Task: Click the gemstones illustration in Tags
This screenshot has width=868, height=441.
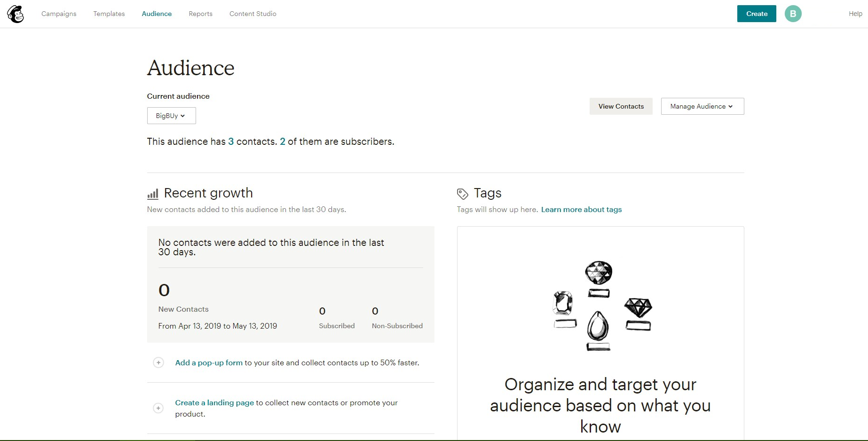Action: (x=600, y=306)
